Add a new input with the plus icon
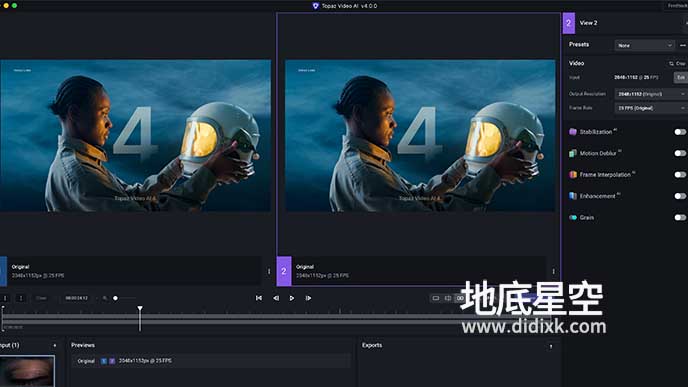This screenshot has height=387, width=688. tap(54, 345)
